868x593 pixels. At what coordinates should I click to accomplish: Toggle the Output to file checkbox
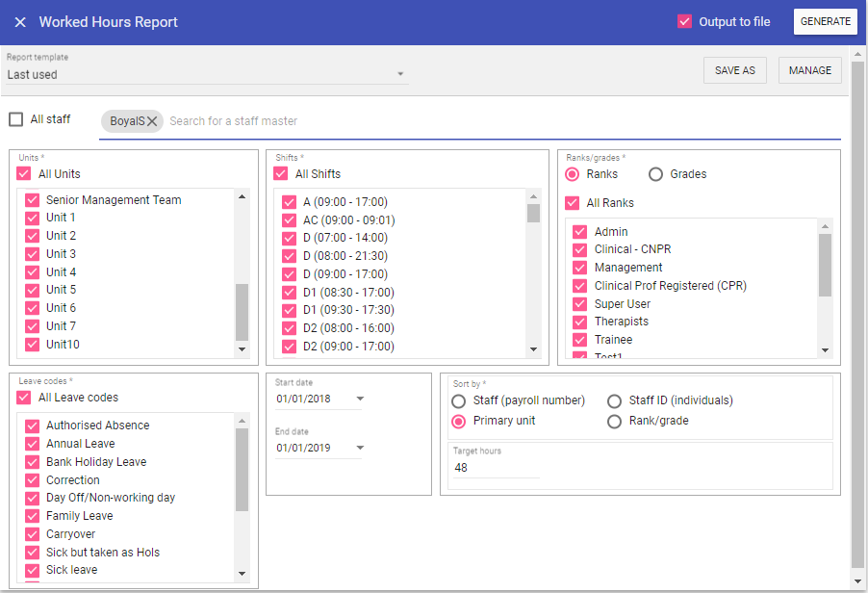pos(685,22)
